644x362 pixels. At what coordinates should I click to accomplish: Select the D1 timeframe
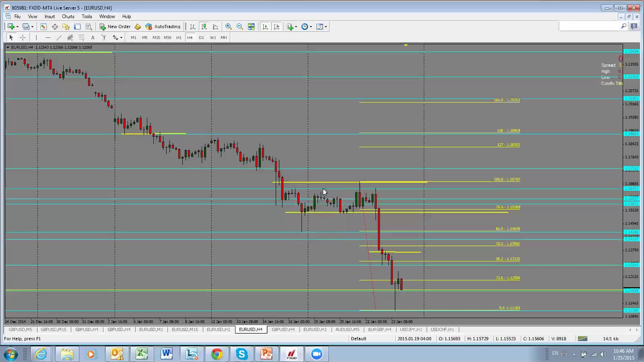[201, 37]
